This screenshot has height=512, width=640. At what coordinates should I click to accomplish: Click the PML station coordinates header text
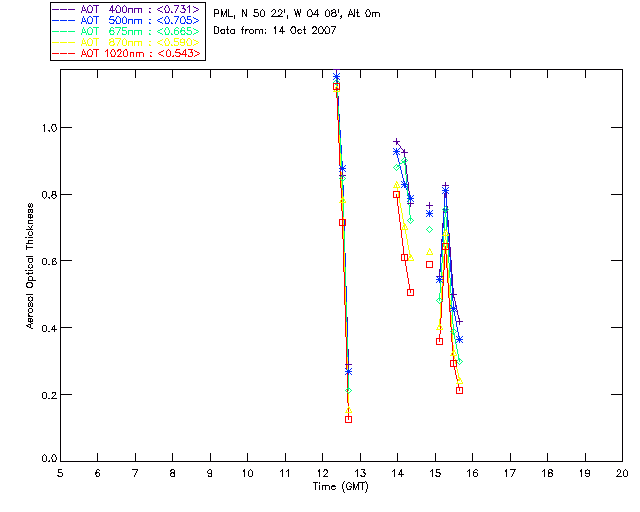(x=297, y=14)
